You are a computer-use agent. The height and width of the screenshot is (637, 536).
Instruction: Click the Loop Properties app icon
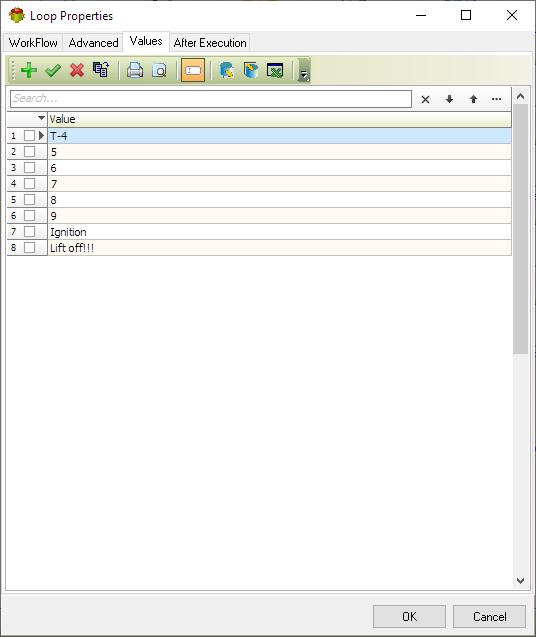(17, 15)
